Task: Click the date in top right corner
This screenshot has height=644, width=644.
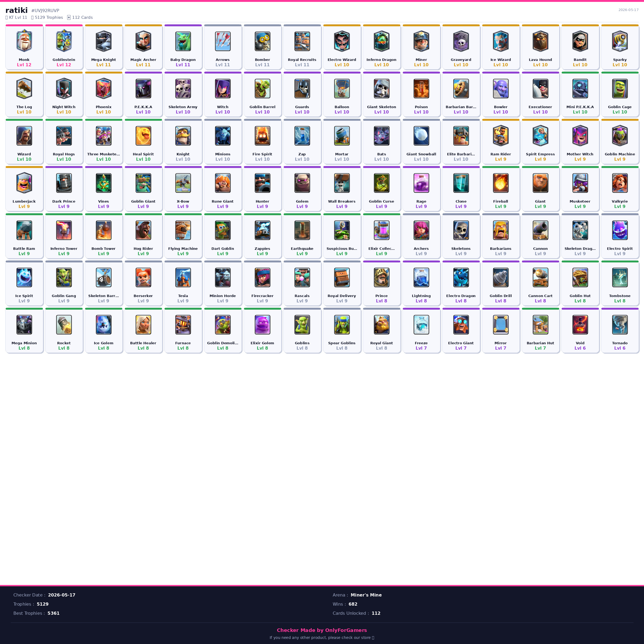Action: pos(628,10)
